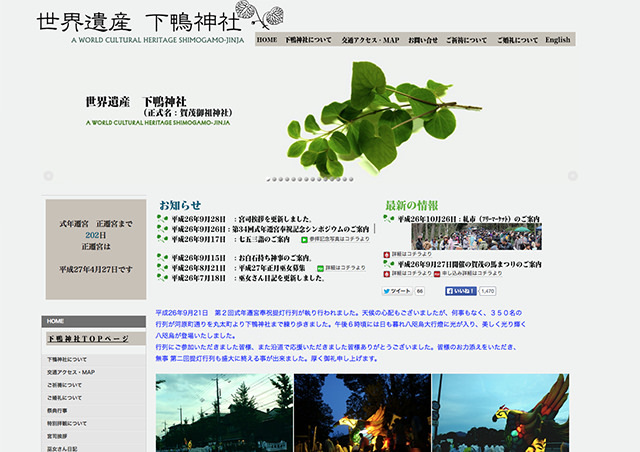Click leaf bullet icon beside 9月15日 news
Image resolution: width=640 pixels, height=452 pixels.
[162, 258]
